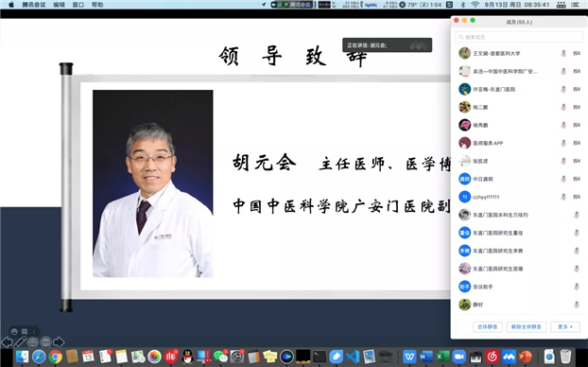Toggle microphone for 许亚梅-东直门医院
The width and height of the screenshot is (588, 367).
[563, 89]
